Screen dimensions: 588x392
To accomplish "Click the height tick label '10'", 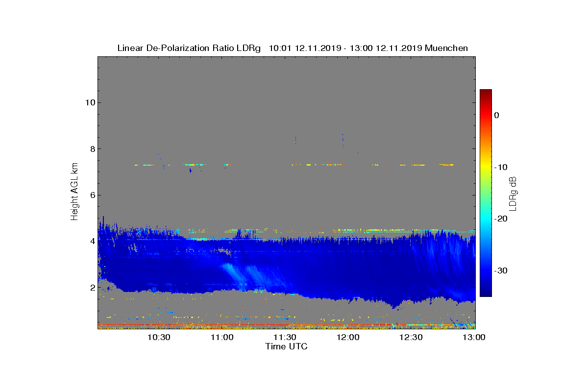I will [89, 102].
